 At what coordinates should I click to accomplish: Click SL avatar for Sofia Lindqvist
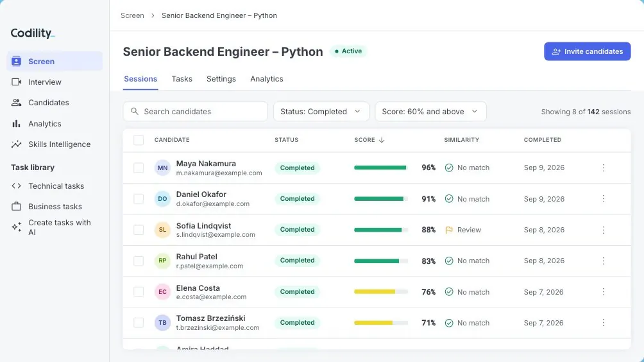[x=162, y=230]
